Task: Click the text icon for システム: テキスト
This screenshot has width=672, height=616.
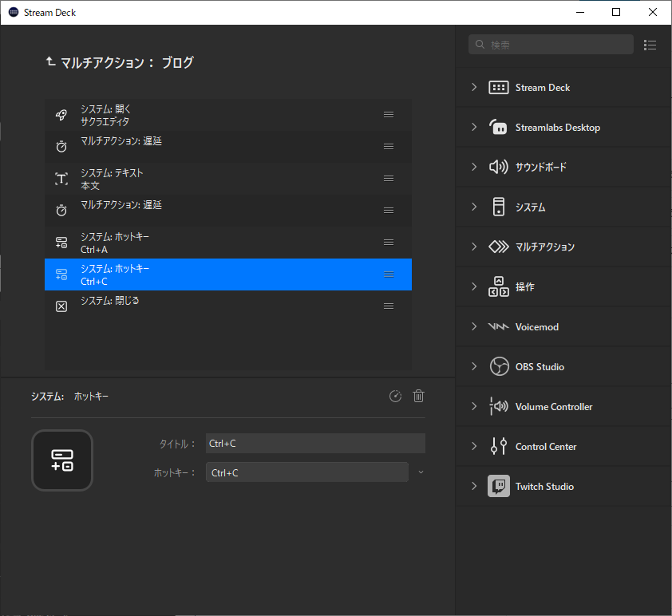Action: pyautogui.click(x=61, y=179)
